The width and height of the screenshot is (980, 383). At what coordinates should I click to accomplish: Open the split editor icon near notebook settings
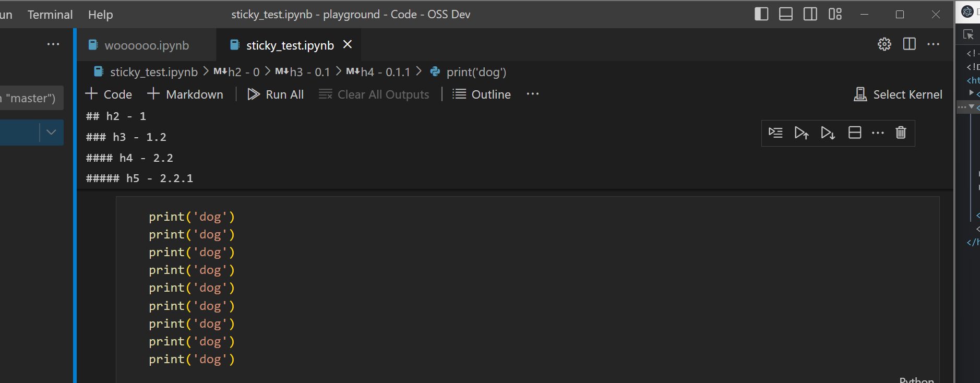click(910, 45)
